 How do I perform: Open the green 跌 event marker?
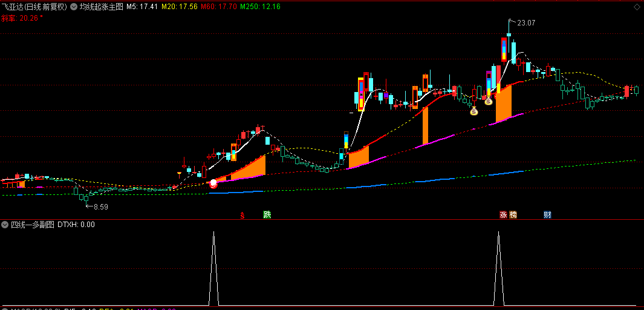[267, 214]
